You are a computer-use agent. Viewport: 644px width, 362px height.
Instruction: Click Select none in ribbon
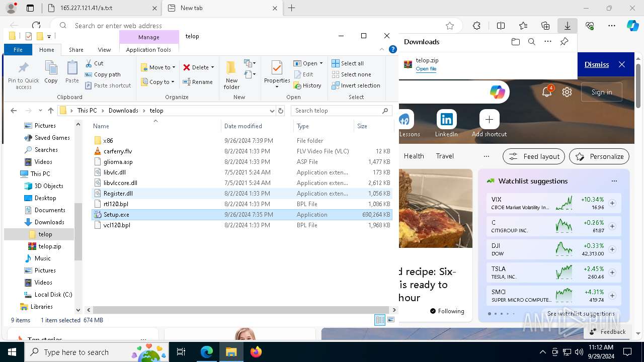(351, 74)
